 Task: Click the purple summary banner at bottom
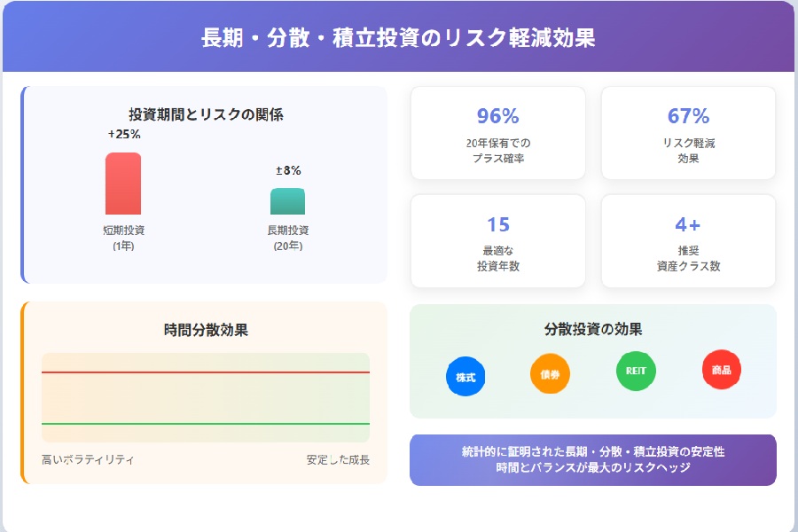[593, 459]
